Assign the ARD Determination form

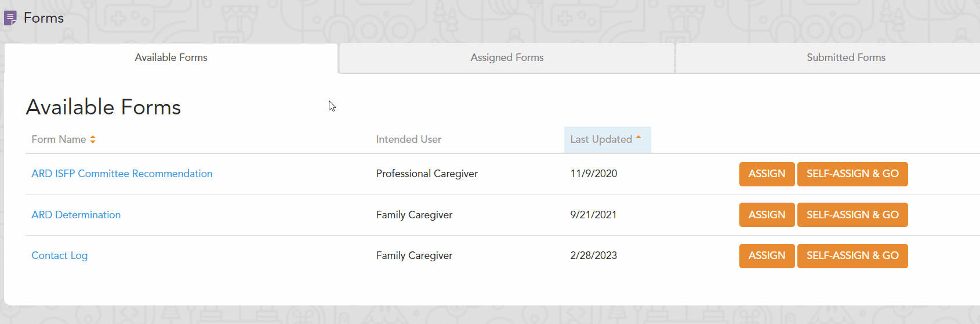pyautogui.click(x=767, y=215)
